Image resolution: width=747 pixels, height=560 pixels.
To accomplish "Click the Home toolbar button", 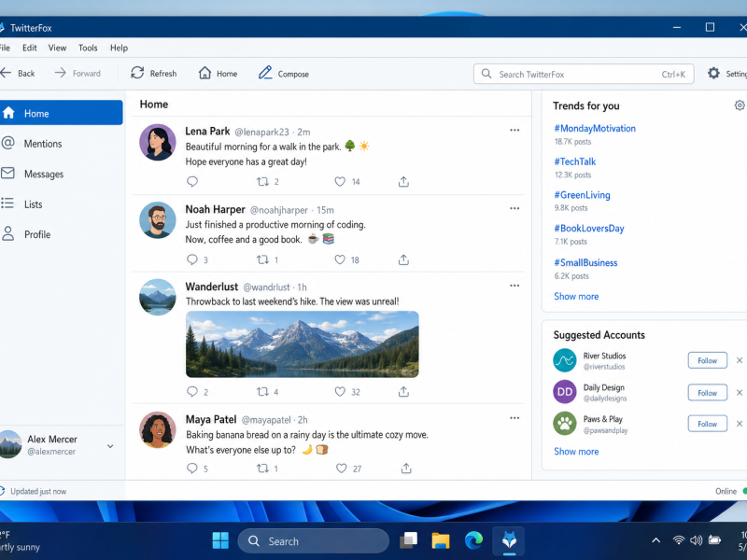I will pos(218,74).
